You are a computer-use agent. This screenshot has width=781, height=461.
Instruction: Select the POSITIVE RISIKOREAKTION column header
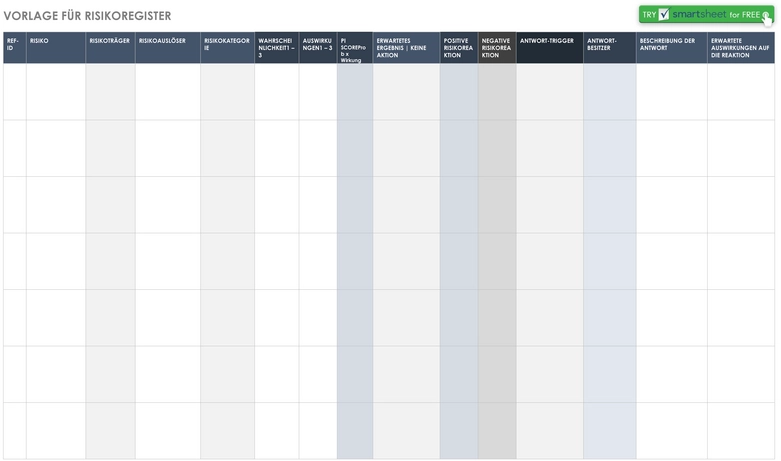tap(459, 48)
